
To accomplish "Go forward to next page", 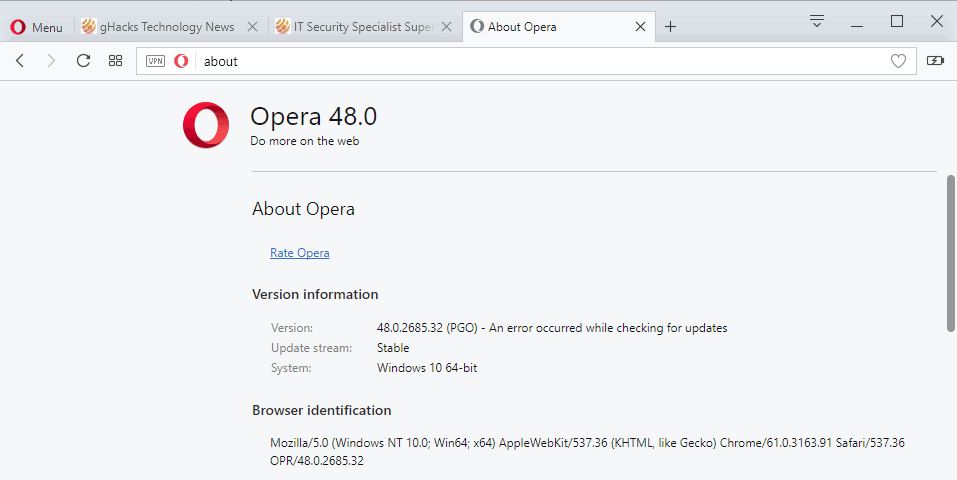I will pyautogui.click(x=51, y=60).
